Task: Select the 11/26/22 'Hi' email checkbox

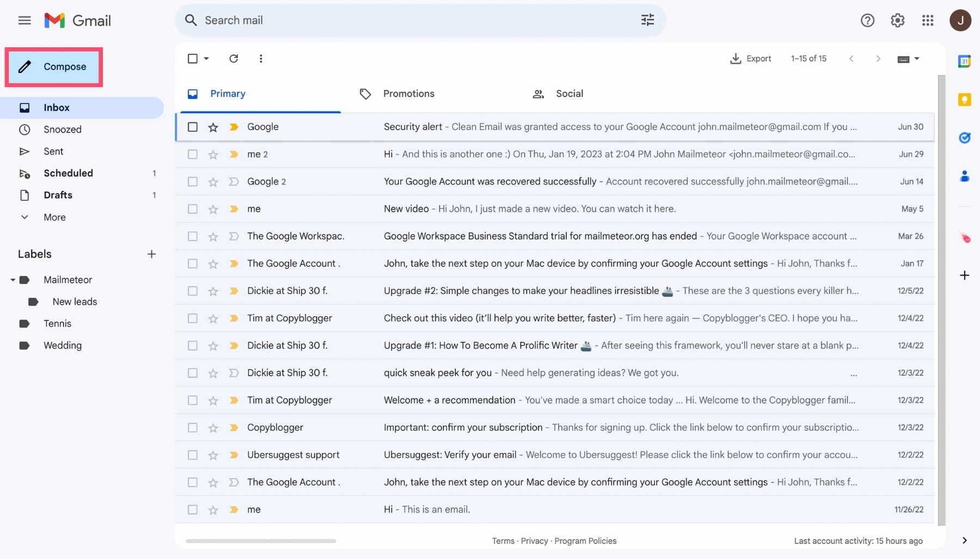Action: click(193, 509)
